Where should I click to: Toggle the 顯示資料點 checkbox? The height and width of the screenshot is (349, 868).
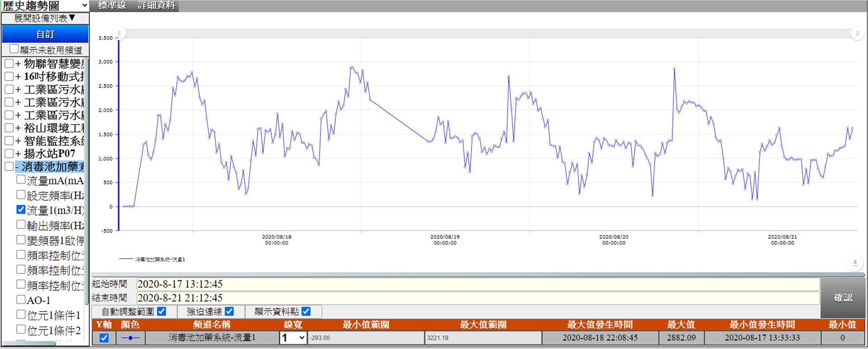point(306,311)
